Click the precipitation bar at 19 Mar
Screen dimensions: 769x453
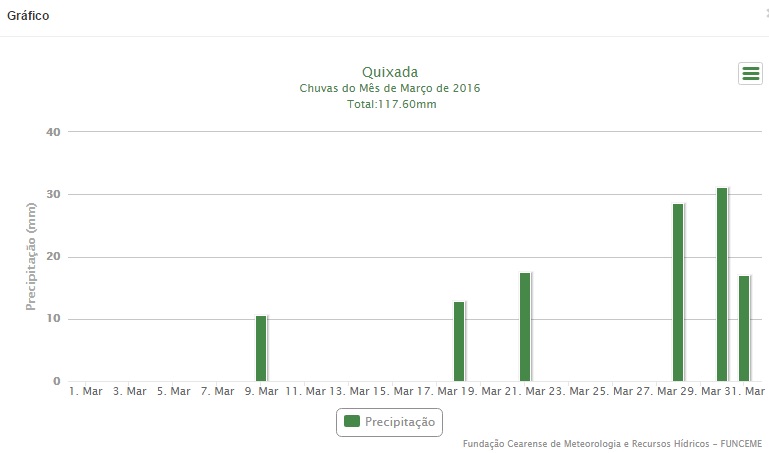coord(459,341)
